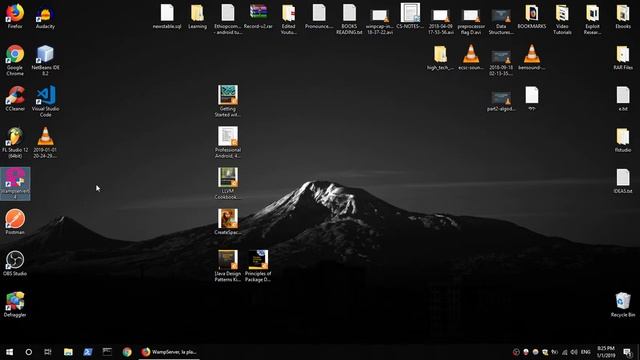The height and width of the screenshot is (360, 640).
Task: Select the flstudio folder
Action: [623, 140]
